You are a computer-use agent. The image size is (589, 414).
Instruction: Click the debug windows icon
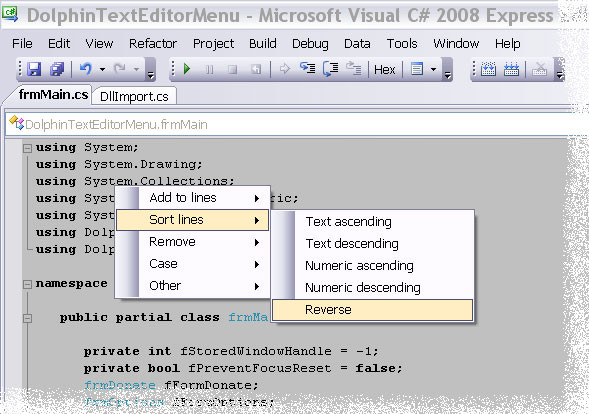417,69
